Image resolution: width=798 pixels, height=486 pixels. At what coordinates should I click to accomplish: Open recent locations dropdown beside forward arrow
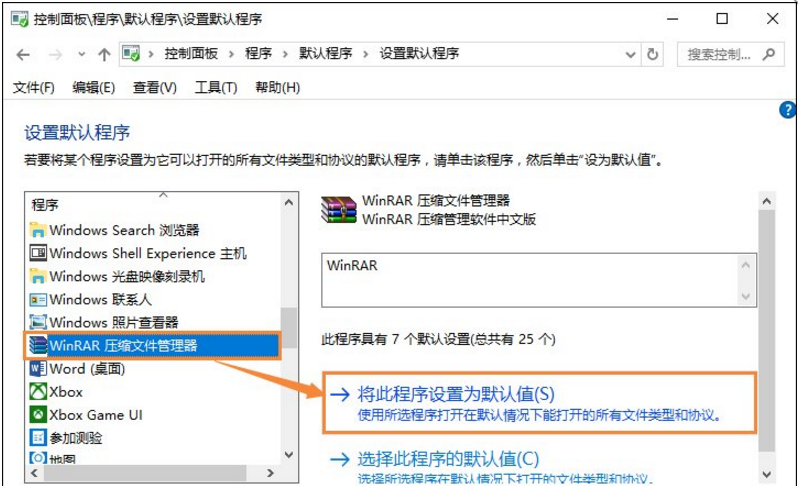tap(81, 54)
